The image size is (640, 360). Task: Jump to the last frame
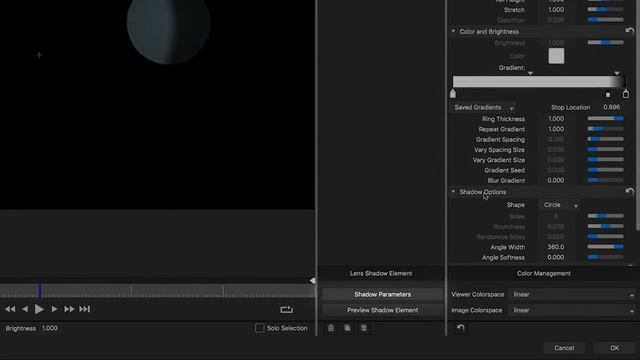pyautogui.click(x=84, y=309)
